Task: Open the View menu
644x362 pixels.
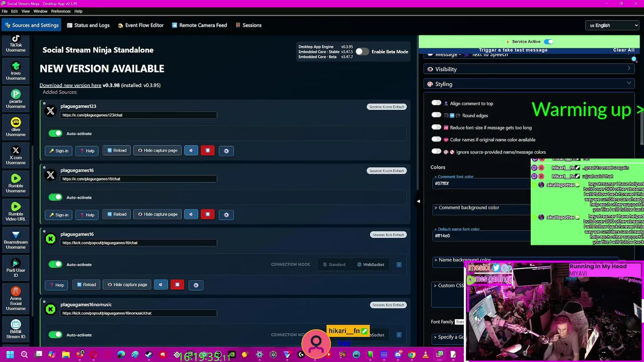Action: coord(25,11)
